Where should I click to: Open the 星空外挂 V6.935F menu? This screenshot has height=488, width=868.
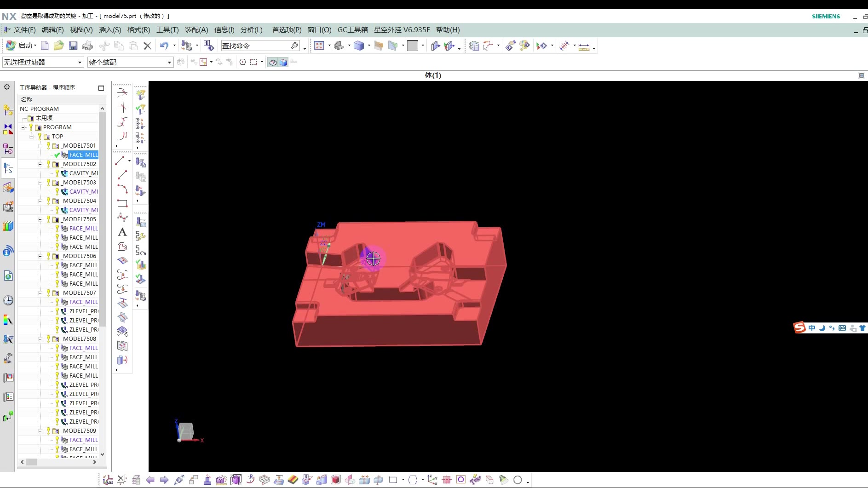[402, 30]
